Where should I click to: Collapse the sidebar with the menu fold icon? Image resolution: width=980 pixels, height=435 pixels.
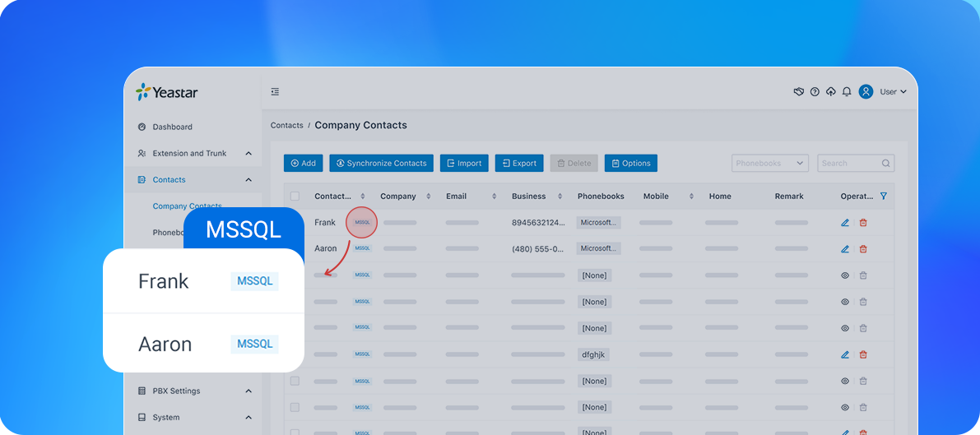point(275,92)
